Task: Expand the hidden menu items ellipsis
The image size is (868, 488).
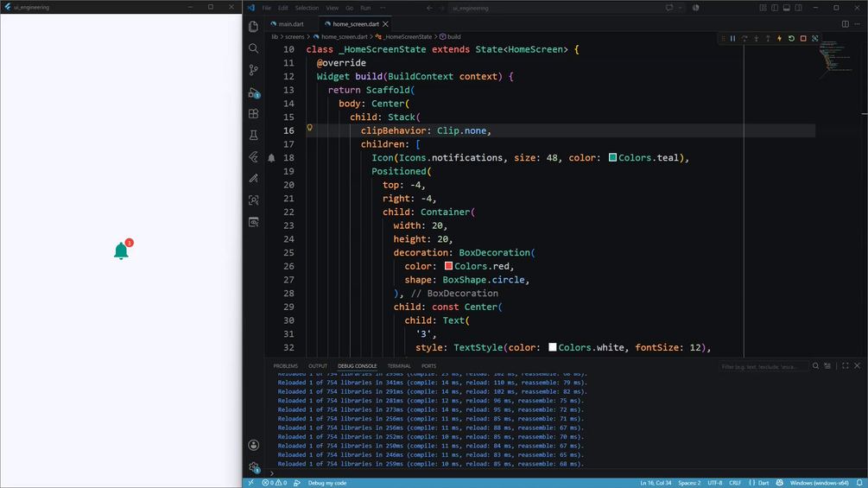Action: coord(383,8)
